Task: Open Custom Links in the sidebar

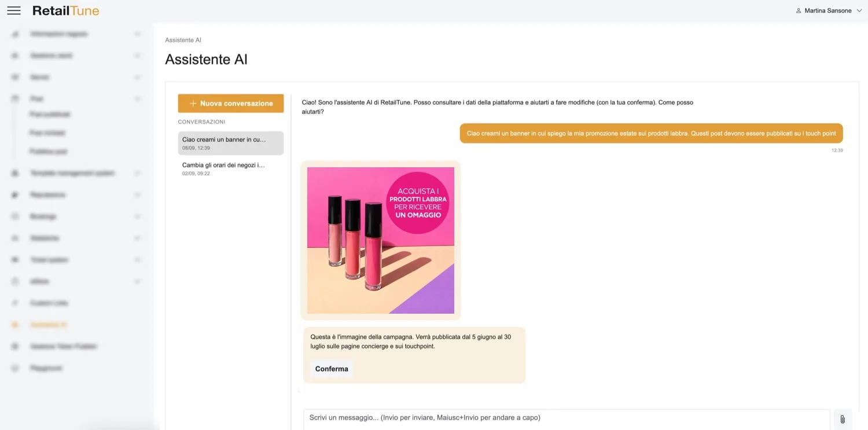Action: (x=49, y=303)
